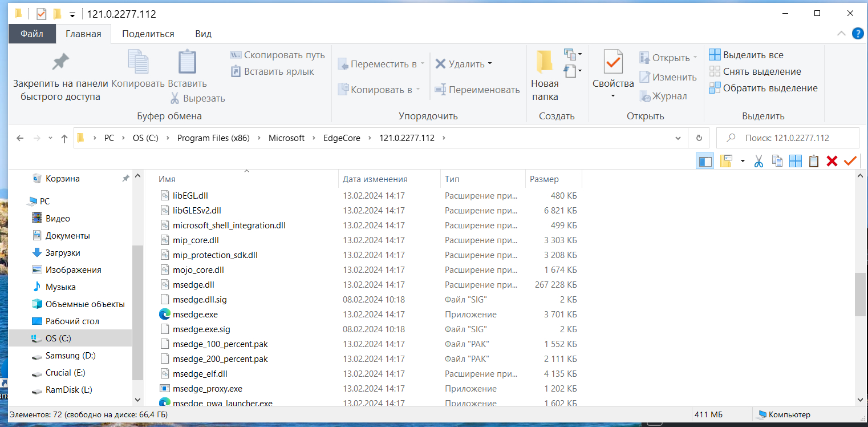Click the search box Поиск: 121.0.2277.112

pos(787,138)
